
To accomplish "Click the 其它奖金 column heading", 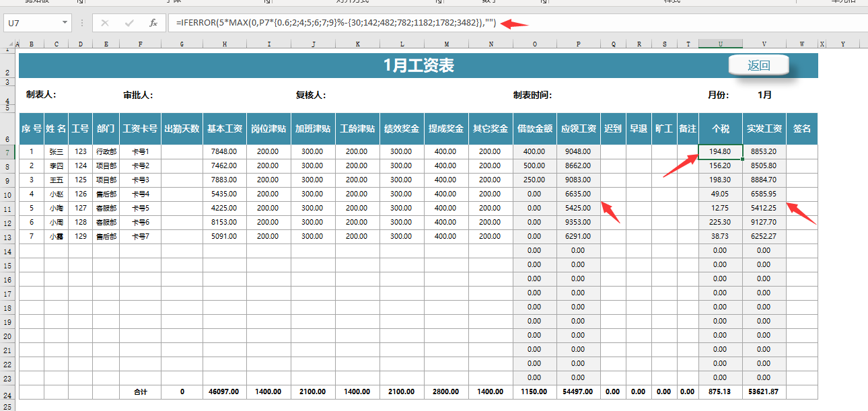I will click(491, 128).
